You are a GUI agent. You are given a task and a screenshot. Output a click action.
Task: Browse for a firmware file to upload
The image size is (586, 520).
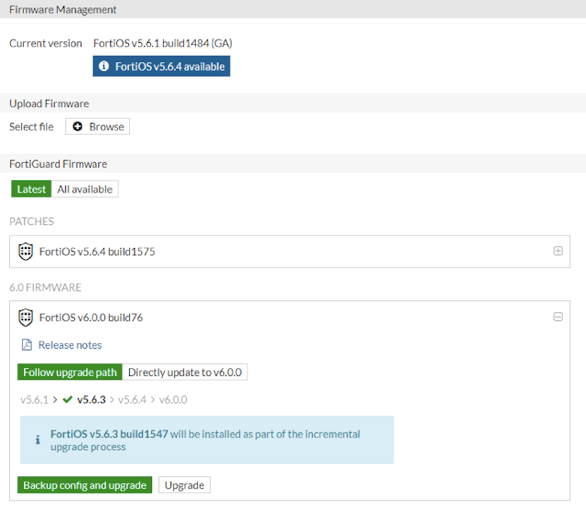[98, 126]
